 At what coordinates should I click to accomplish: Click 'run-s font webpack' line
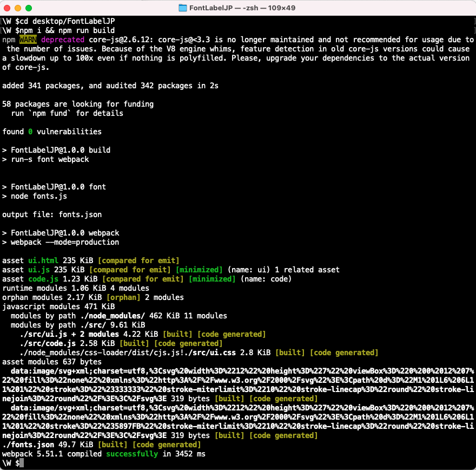[x=45, y=160]
